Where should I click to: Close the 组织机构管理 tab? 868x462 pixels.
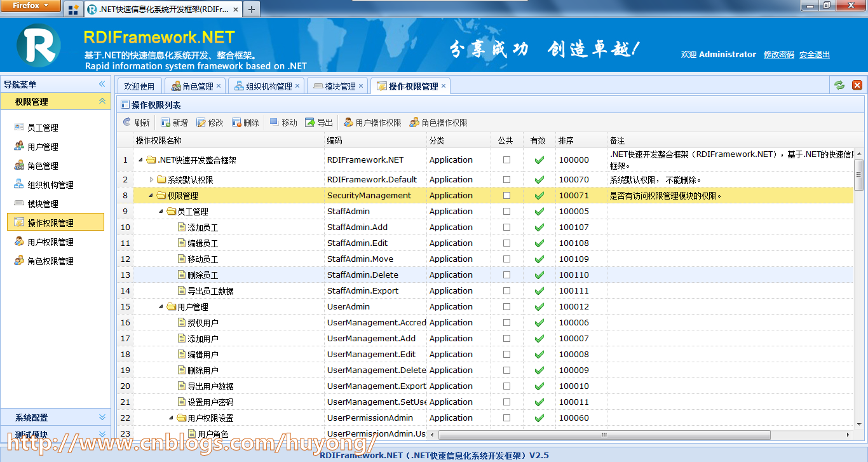tap(297, 86)
